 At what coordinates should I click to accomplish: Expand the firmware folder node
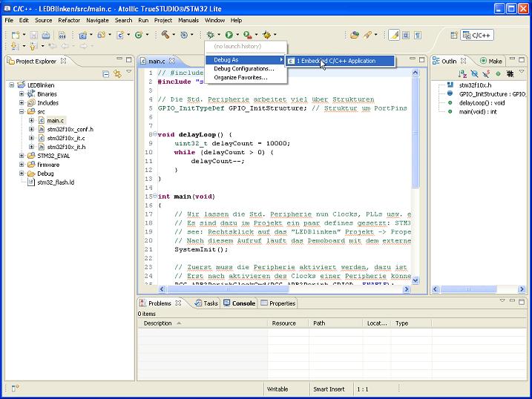click(x=22, y=165)
